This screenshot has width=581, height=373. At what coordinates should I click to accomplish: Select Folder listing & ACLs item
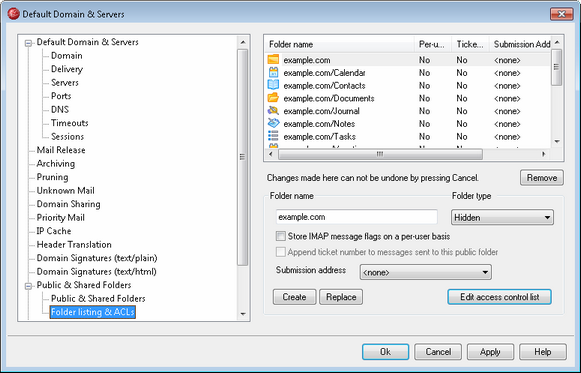coord(93,312)
